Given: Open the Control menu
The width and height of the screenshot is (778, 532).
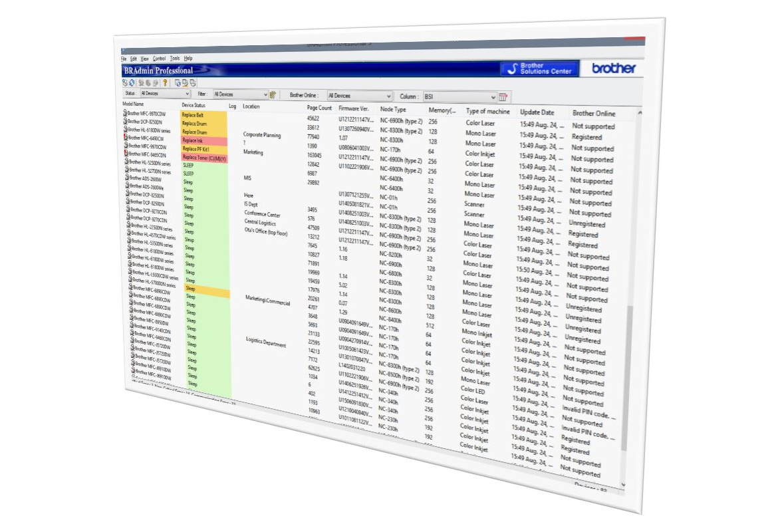Looking at the screenshot, I should point(159,59).
